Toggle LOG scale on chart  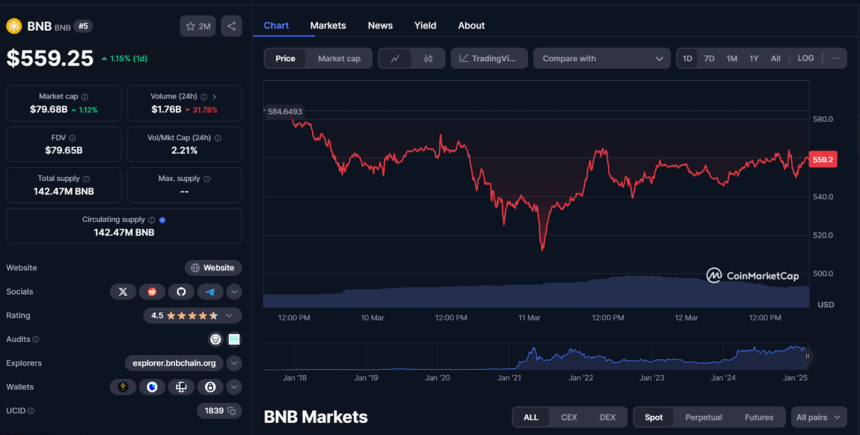806,58
